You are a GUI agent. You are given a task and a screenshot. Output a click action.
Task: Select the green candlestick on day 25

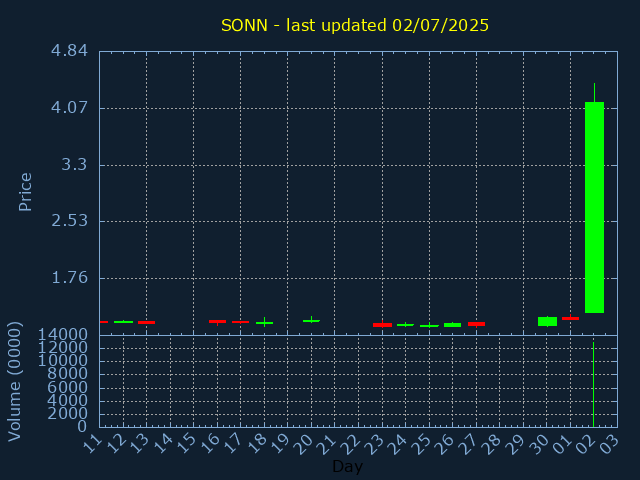click(x=429, y=326)
